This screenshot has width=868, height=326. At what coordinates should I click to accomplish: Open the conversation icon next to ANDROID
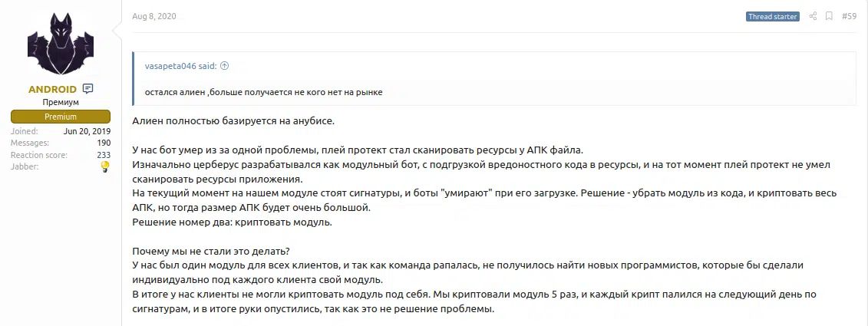coord(88,88)
